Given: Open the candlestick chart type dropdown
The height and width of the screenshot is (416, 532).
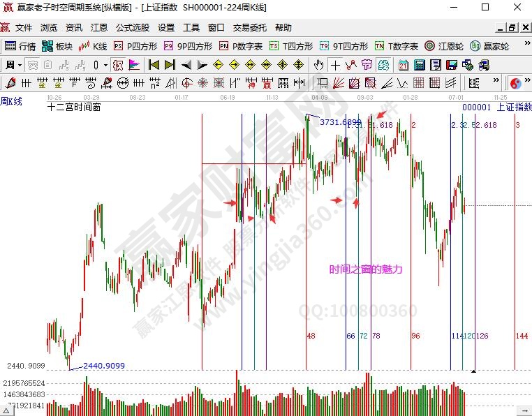Looking at the screenshot, I should pos(105,65).
